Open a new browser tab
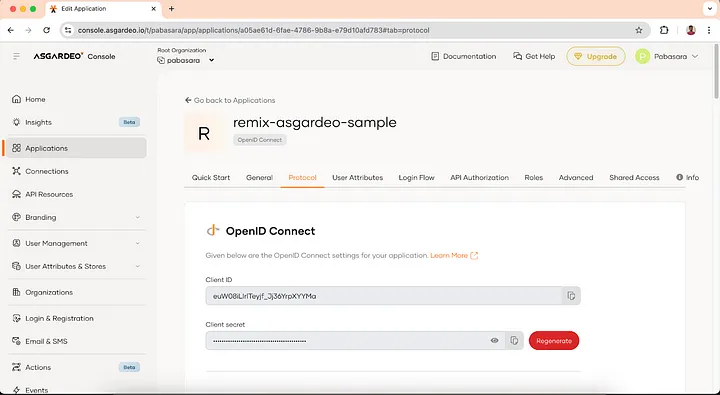720x395 pixels. [x=171, y=9]
